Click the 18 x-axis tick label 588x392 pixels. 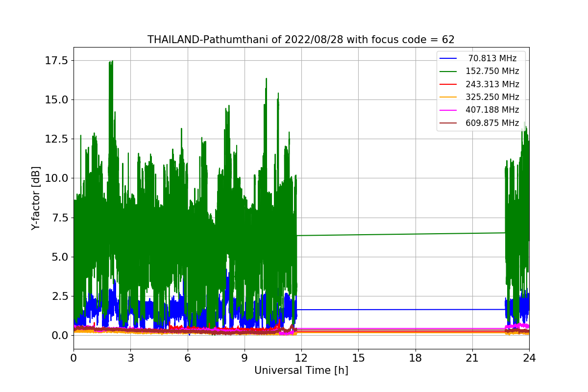tap(416, 358)
